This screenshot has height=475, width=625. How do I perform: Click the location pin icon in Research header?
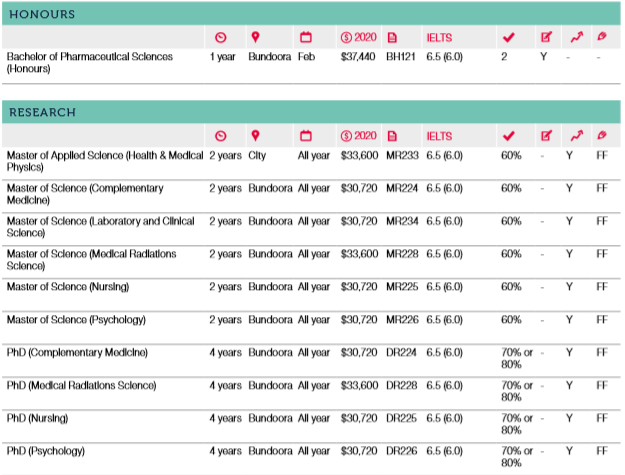255,136
